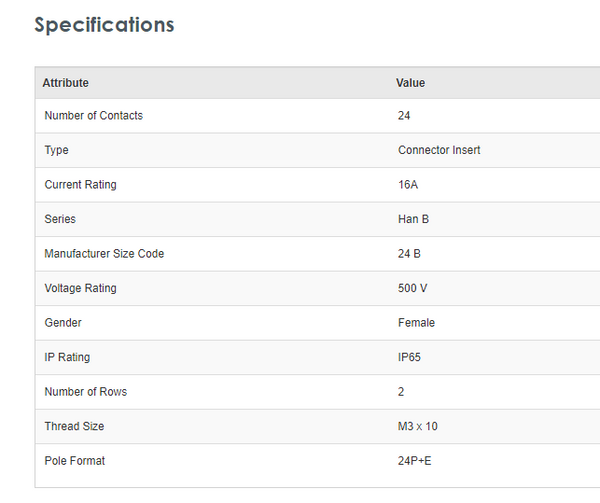Image resolution: width=600 pixels, height=503 pixels.
Task: Click the Value column header
Action: (x=410, y=83)
